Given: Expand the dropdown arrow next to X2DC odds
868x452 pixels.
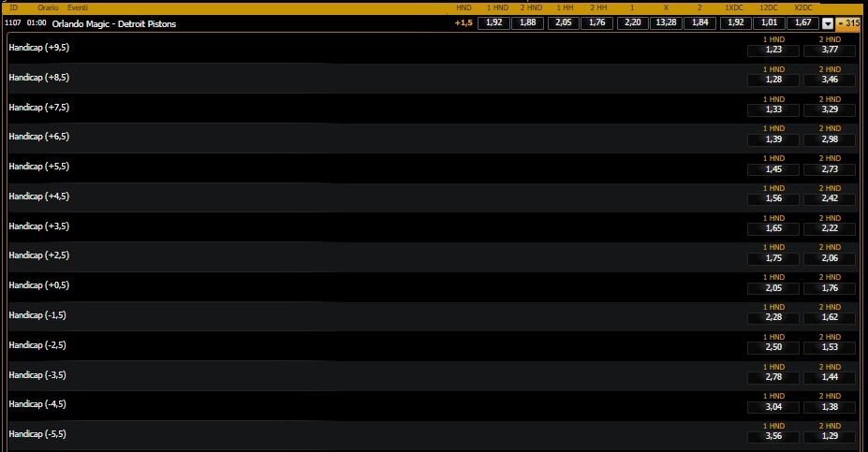Looking at the screenshot, I should coord(828,23).
